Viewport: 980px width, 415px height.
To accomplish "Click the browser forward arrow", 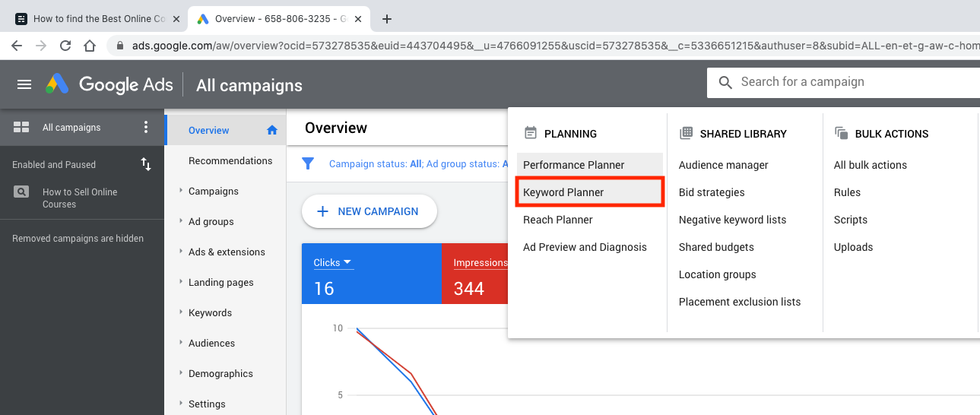I will click(x=41, y=46).
